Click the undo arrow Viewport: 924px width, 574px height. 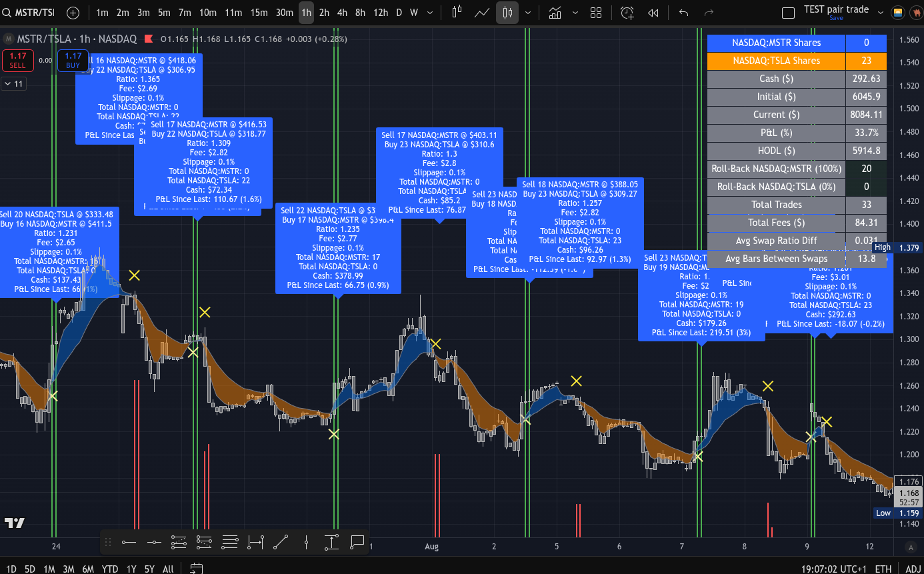click(683, 12)
